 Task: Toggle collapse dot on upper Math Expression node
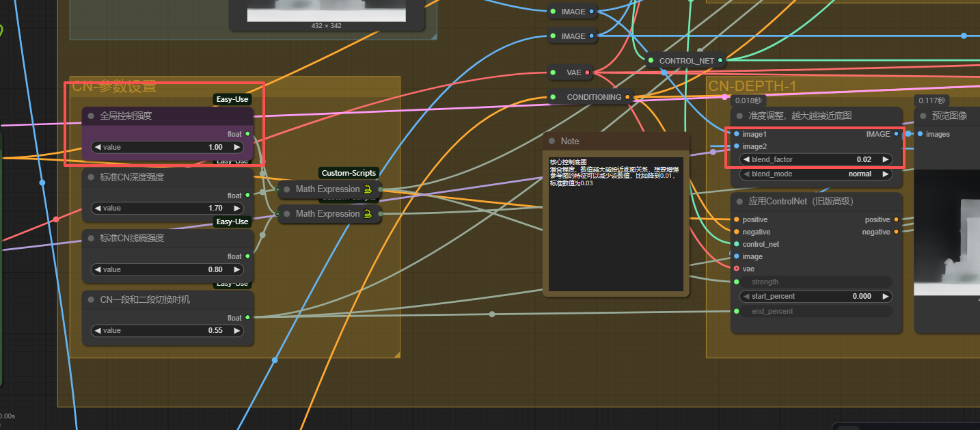(x=287, y=189)
